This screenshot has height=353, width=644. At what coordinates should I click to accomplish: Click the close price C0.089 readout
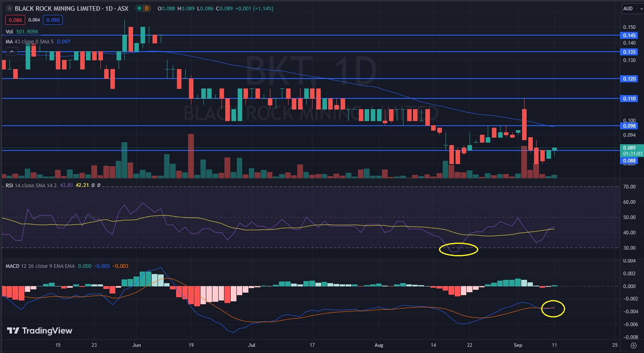click(x=224, y=8)
